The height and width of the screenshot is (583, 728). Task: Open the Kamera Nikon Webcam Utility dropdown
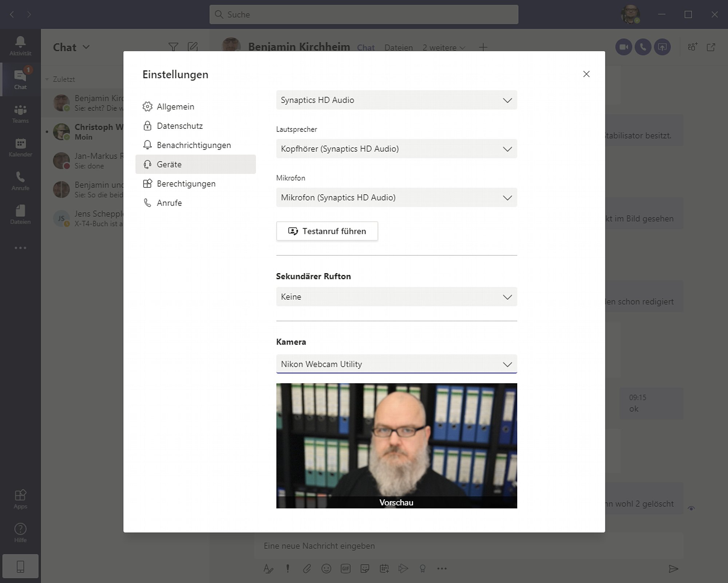pyautogui.click(x=396, y=364)
